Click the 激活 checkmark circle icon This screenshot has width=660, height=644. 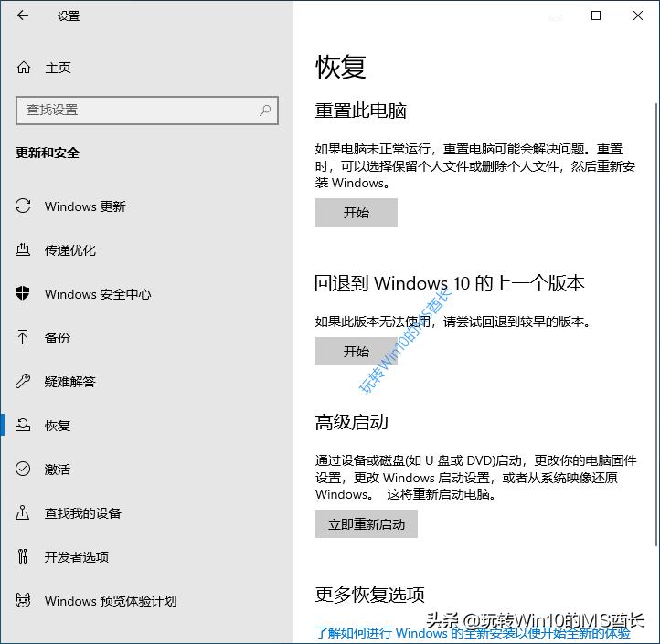click(x=23, y=469)
